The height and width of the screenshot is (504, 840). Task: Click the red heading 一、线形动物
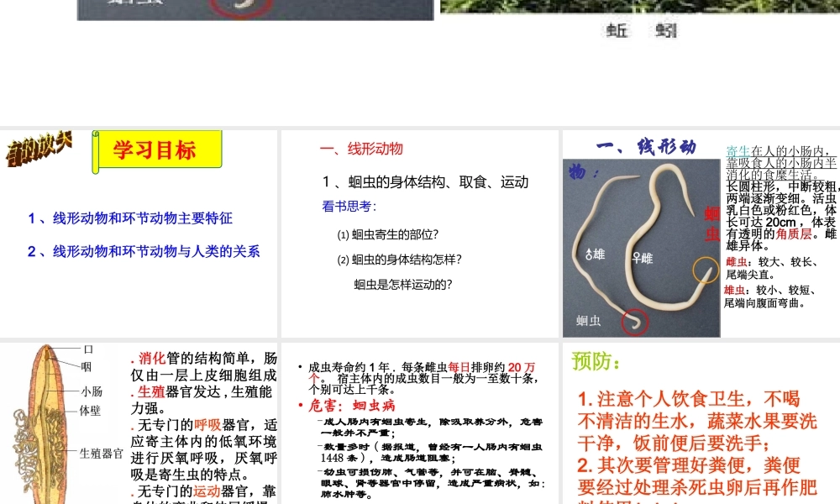pyautogui.click(x=361, y=149)
